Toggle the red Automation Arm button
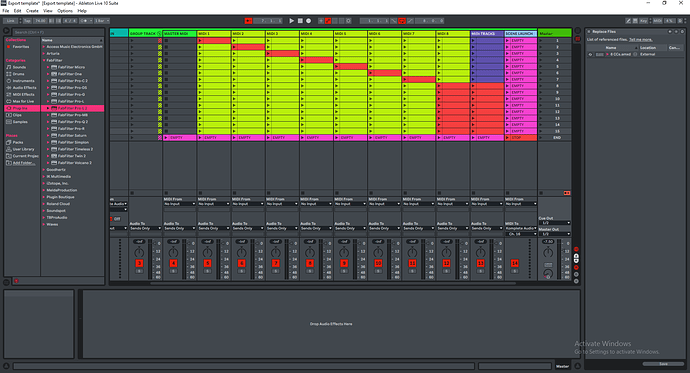690x373 pixels. click(x=328, y=21)
